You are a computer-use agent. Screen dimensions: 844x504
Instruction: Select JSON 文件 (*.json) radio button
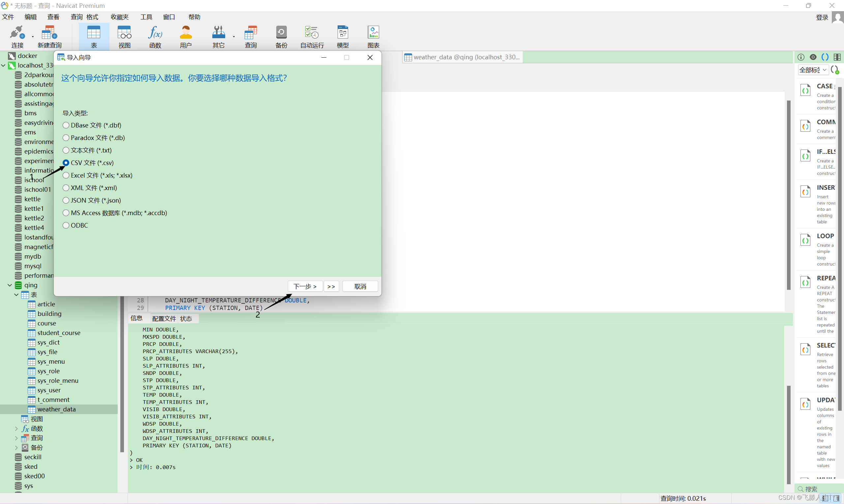[x=65, y=200]
